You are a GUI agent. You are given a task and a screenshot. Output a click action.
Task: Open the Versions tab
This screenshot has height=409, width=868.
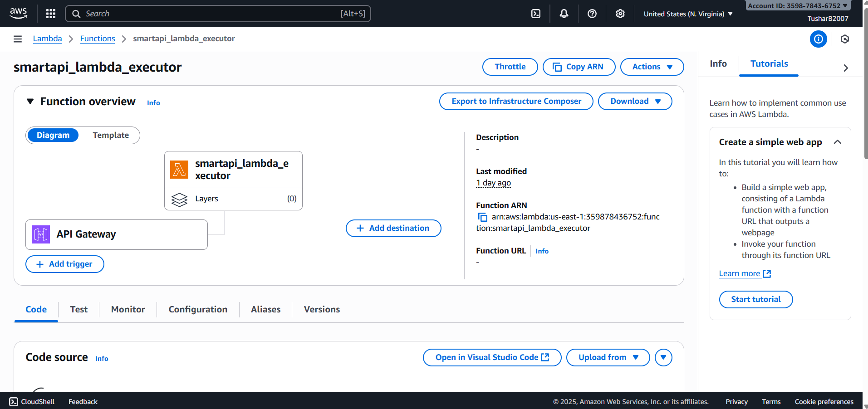point(322,309)
